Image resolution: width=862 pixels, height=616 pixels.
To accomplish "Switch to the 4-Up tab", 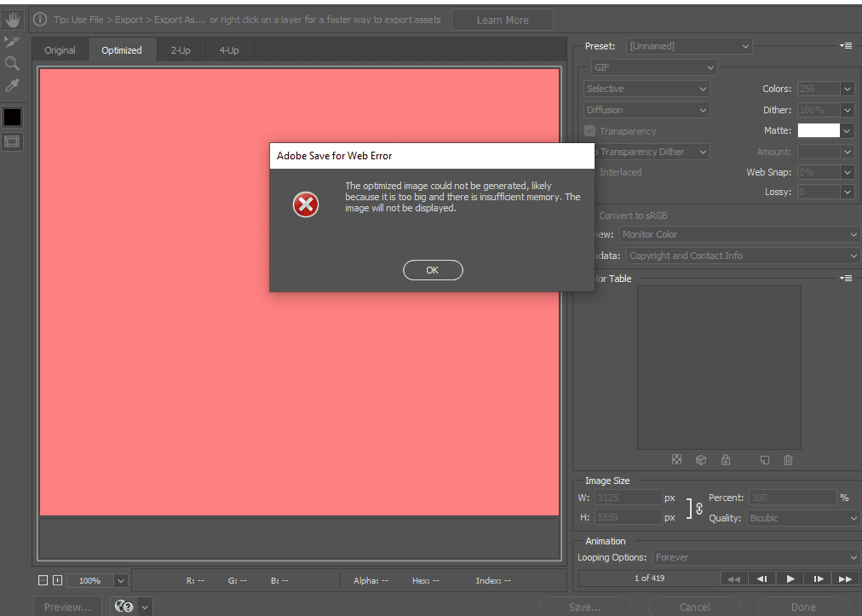I will tap(228, 50).
